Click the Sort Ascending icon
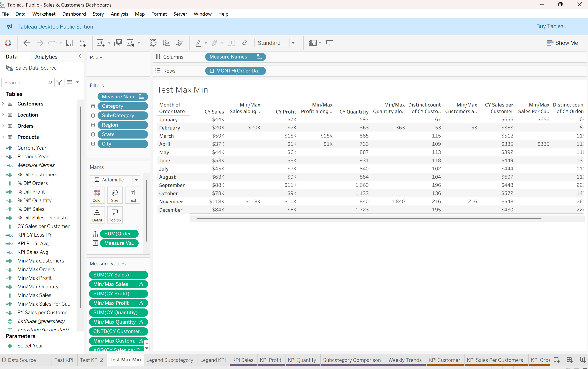 (x=167, y=43)
